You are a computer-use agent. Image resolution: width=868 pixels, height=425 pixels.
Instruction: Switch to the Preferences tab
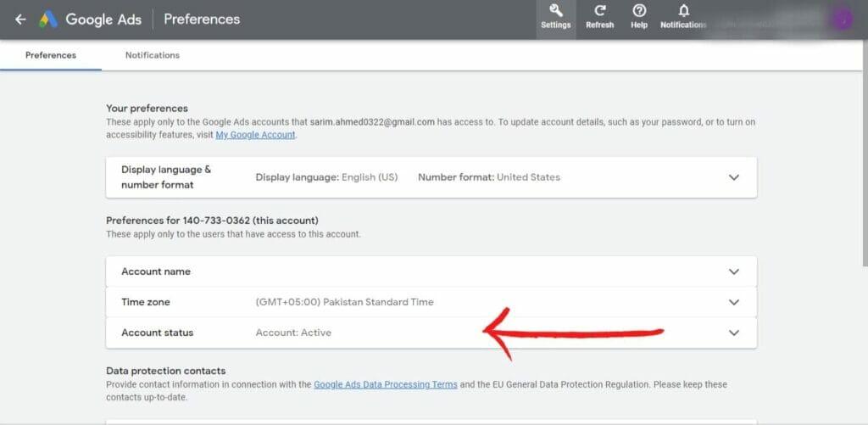51,55
